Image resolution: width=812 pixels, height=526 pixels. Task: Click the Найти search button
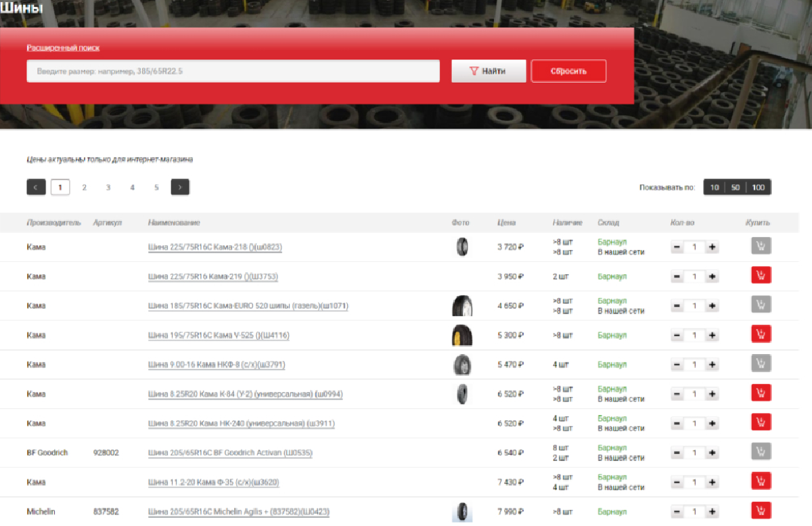click(x=489, y=71)
